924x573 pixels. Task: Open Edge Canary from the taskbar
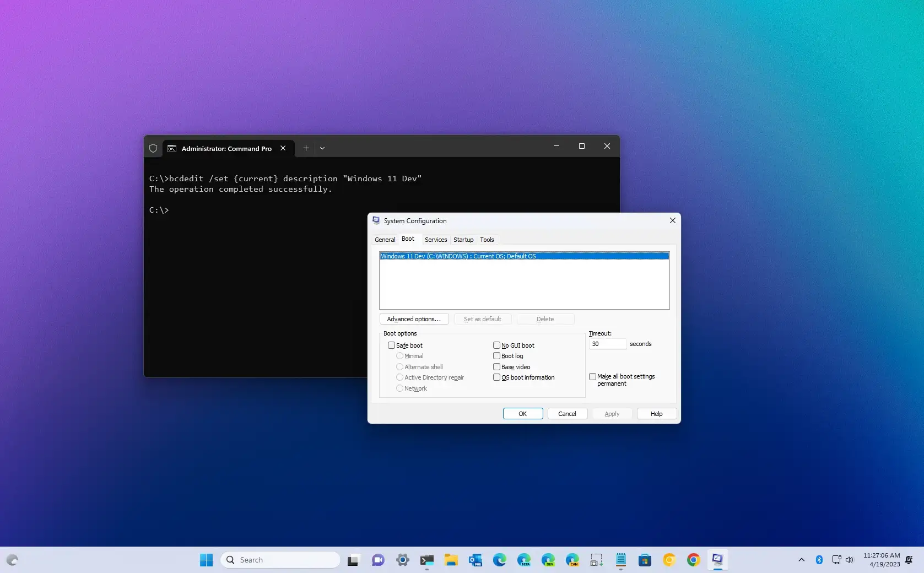[573, 560]
